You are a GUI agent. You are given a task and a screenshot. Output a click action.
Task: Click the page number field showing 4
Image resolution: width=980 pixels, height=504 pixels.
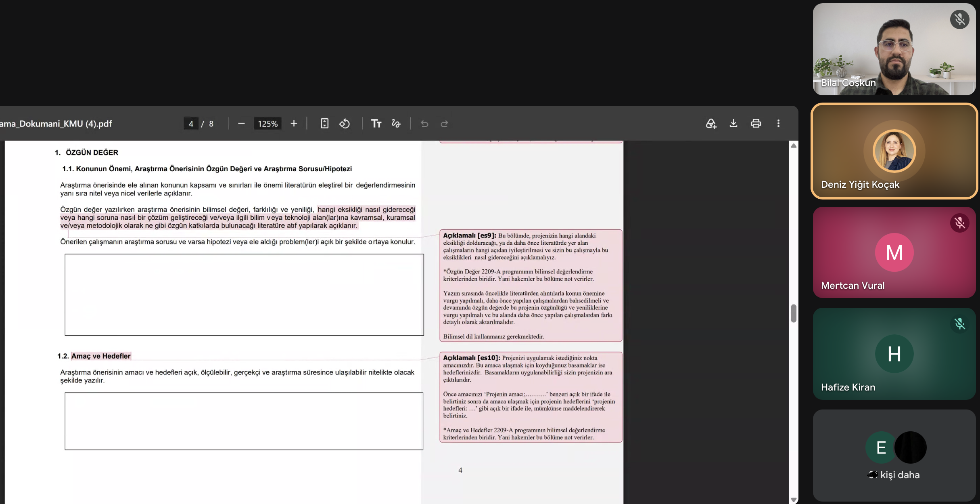click(x=191, y=124)
